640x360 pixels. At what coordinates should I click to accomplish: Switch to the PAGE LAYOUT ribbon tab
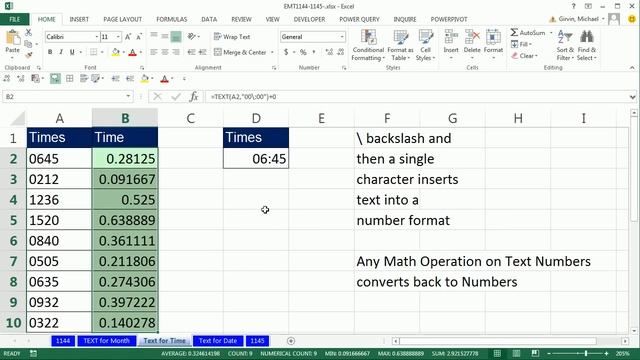[122, 19]
